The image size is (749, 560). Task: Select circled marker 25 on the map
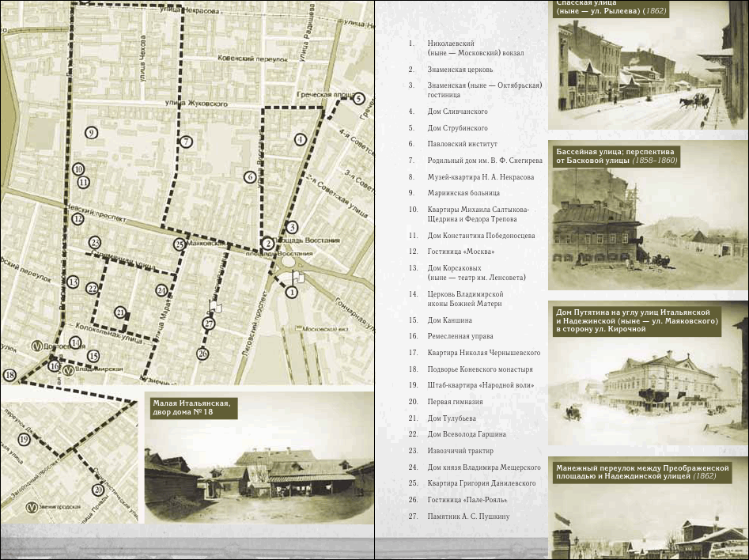point(179,244)
